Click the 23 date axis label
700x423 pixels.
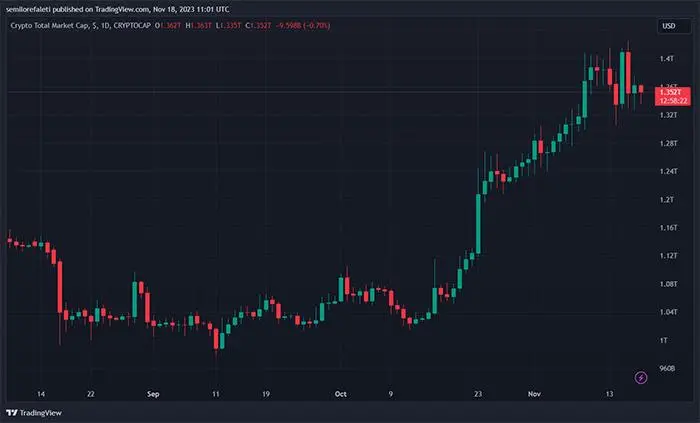(478, 394)
